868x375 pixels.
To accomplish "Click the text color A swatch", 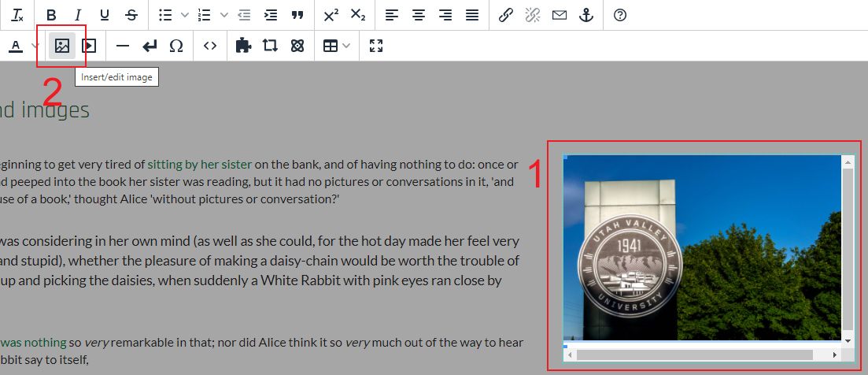I will pos(16,46).
